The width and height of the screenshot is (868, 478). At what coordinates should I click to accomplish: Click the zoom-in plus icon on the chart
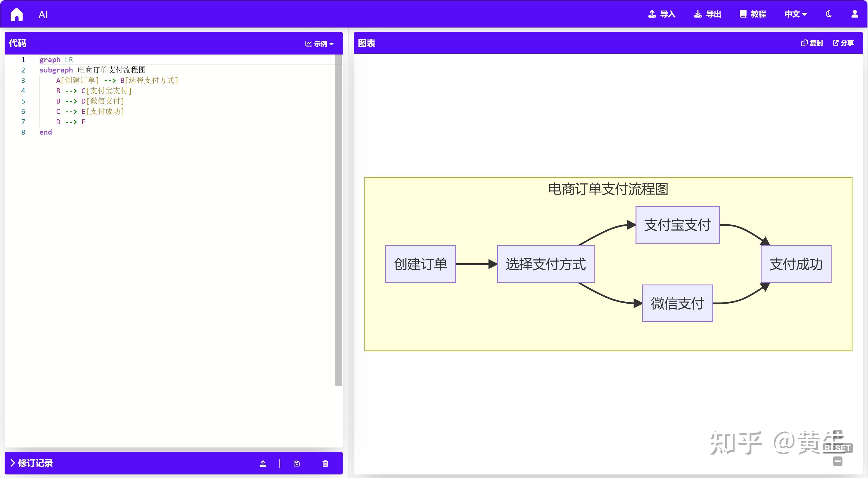838,434
